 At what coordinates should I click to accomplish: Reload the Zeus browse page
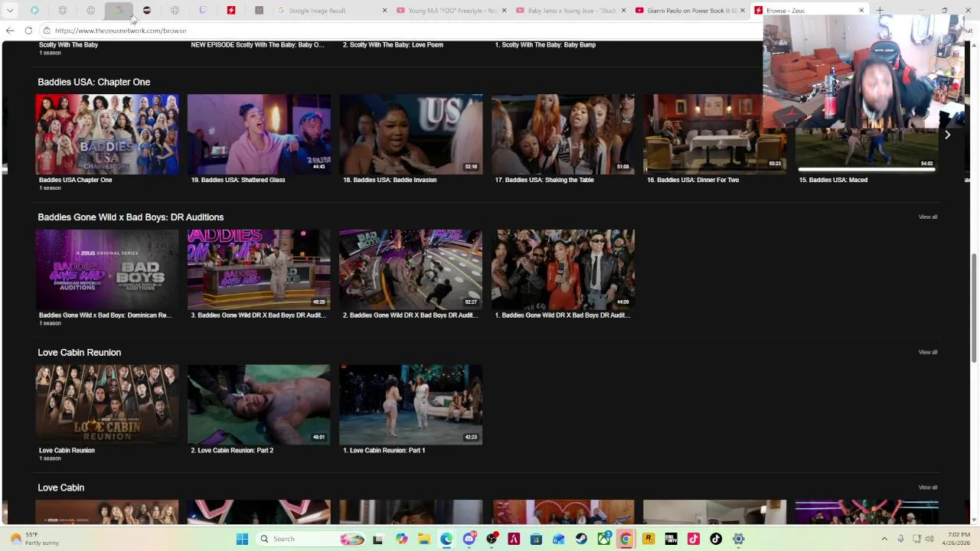pyautogui.click(x=28, y=31)
